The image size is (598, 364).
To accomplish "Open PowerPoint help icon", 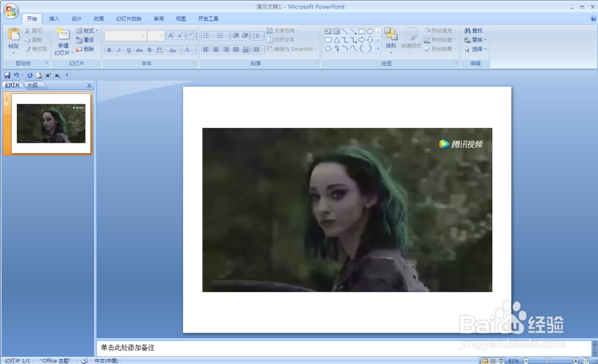I will point(593,19).
